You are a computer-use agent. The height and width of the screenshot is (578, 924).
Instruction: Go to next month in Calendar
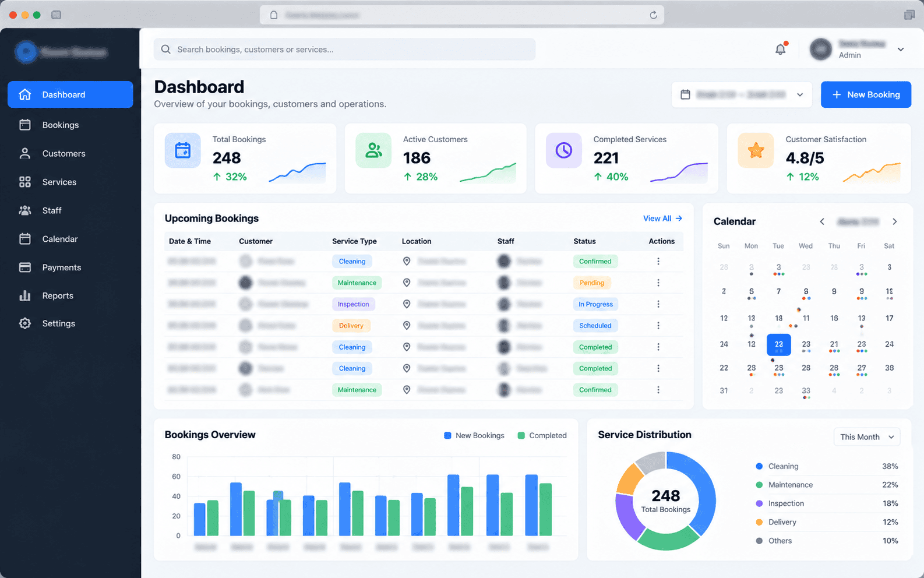[895, 221]
